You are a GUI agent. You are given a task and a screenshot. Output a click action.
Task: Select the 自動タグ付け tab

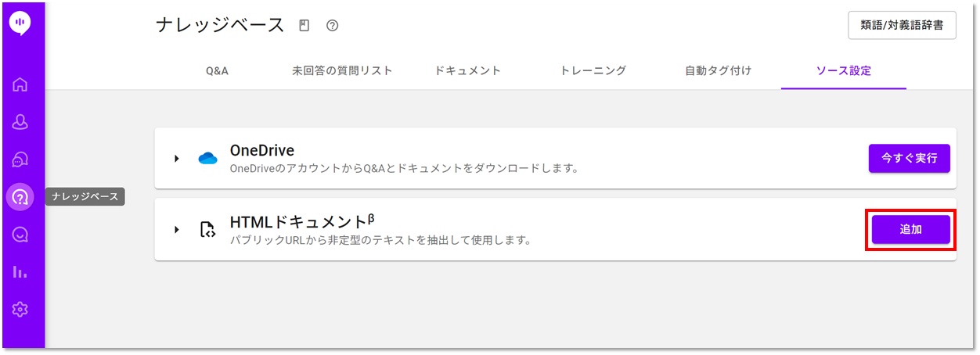click(719, 70)
